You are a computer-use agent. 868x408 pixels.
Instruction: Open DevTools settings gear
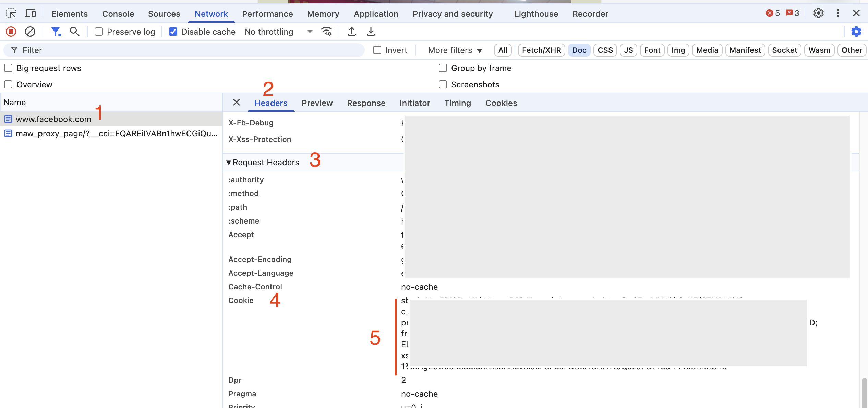pos(818,14)
